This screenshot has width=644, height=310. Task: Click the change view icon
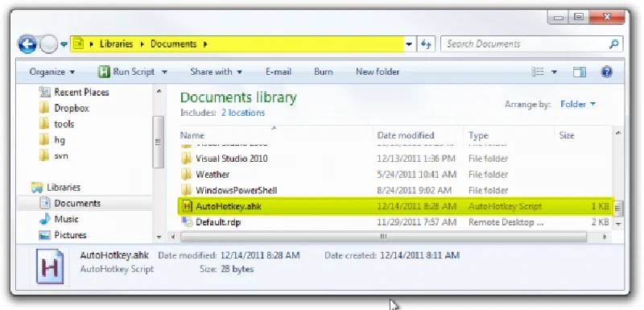click(x=538, y=72)
